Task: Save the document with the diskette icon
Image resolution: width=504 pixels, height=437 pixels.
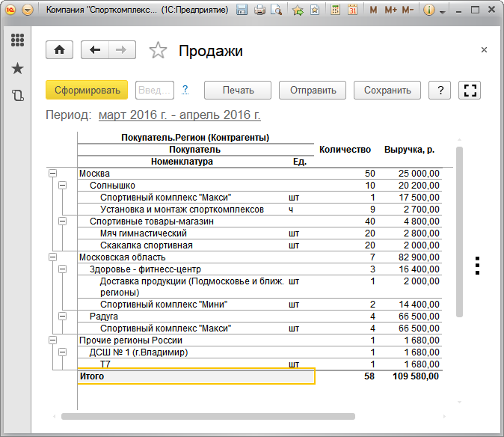Action: tap(242, 10)
